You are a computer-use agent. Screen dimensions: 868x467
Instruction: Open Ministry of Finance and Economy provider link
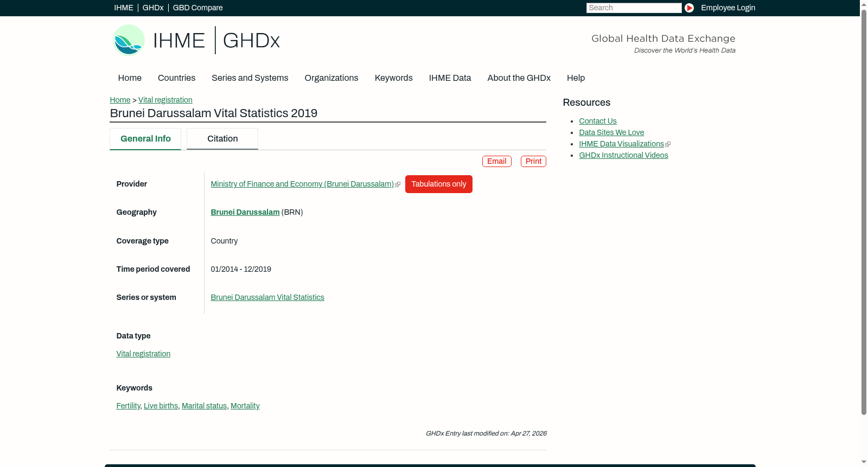[302, 184]
